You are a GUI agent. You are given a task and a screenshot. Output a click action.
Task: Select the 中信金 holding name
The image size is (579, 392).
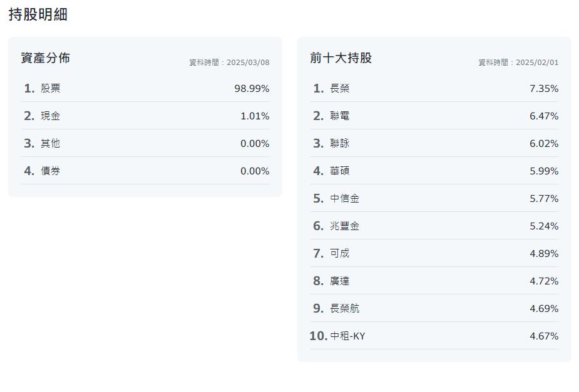(x=344, y=198)
